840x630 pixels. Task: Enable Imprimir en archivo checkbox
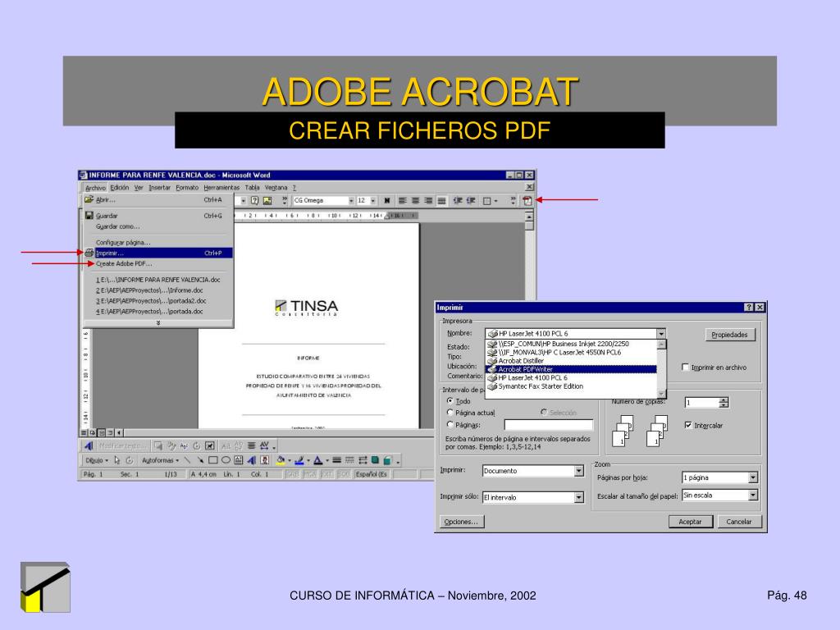click(x=685, y=367)
